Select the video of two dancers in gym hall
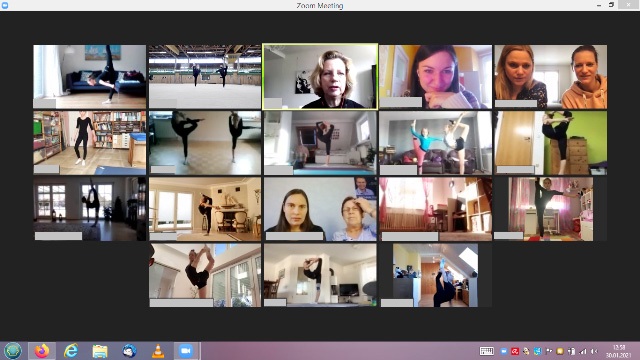 pos(204,77)
